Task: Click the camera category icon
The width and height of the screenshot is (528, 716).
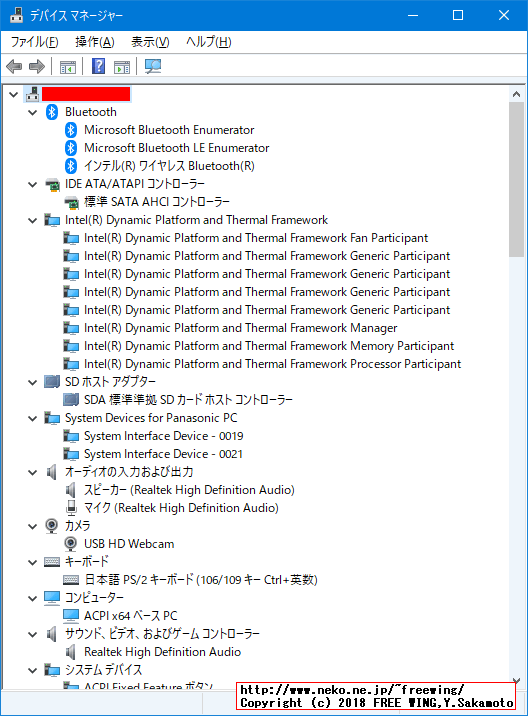Action: [x=52, y=526]
